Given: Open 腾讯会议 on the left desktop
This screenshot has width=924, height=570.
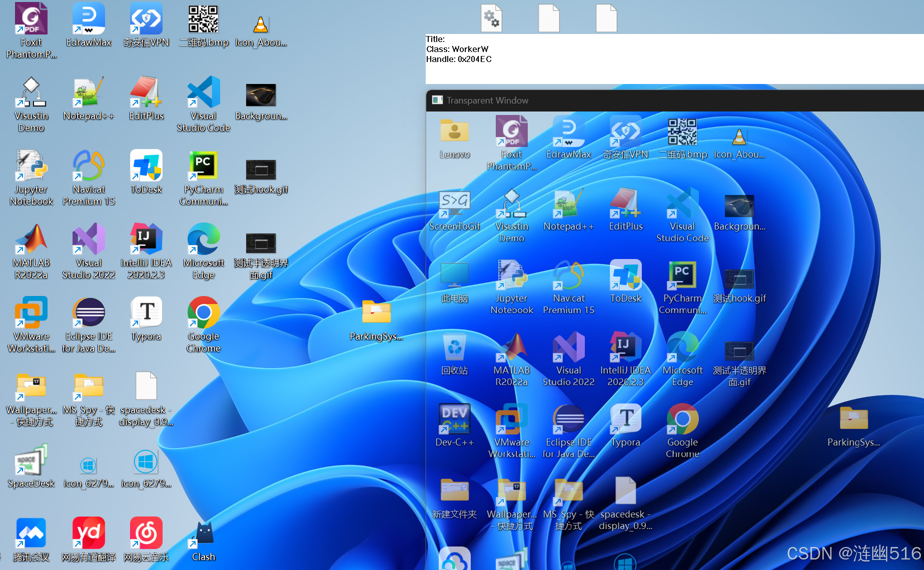Looking at the screenshot, I should pyautogui.click(x=31, y=539).
